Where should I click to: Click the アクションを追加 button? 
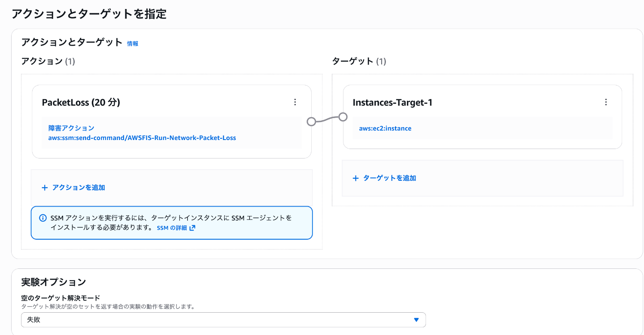79,188
